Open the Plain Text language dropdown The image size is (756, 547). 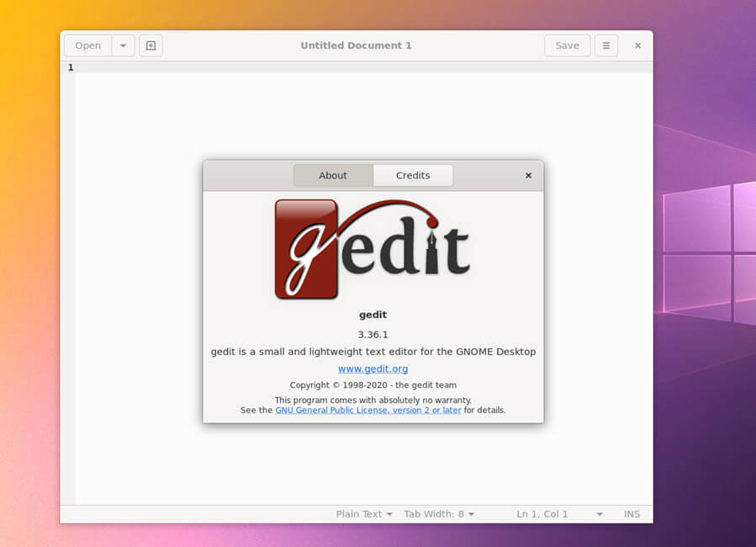coord(364,514)
